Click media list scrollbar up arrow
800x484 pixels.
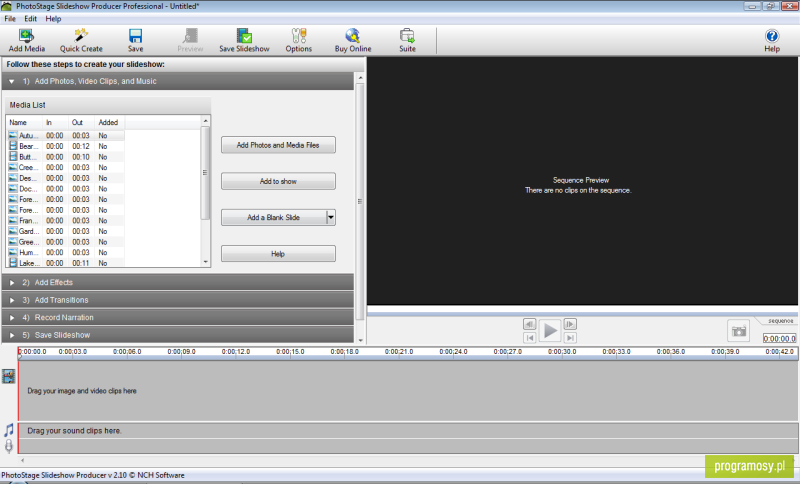click(x=206, y=121)
